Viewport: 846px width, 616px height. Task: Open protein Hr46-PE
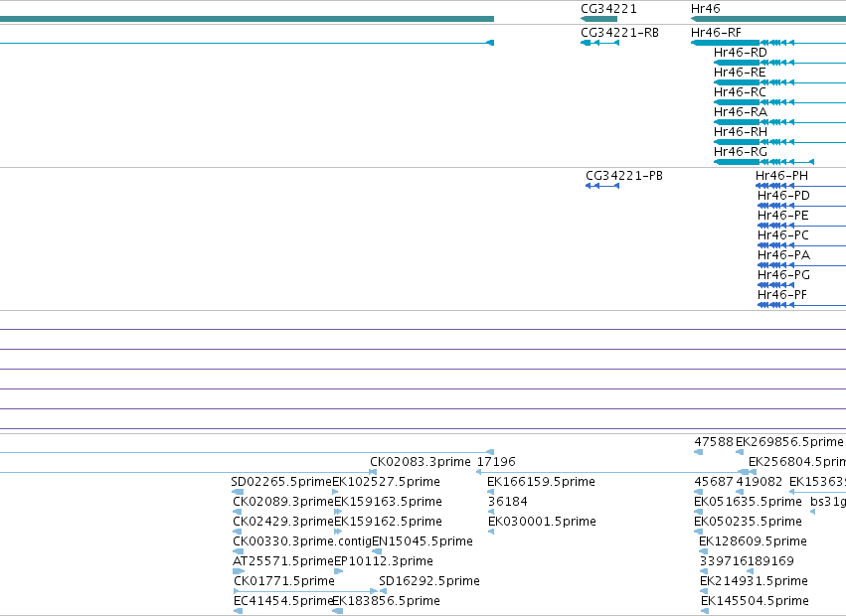[783, 216]
